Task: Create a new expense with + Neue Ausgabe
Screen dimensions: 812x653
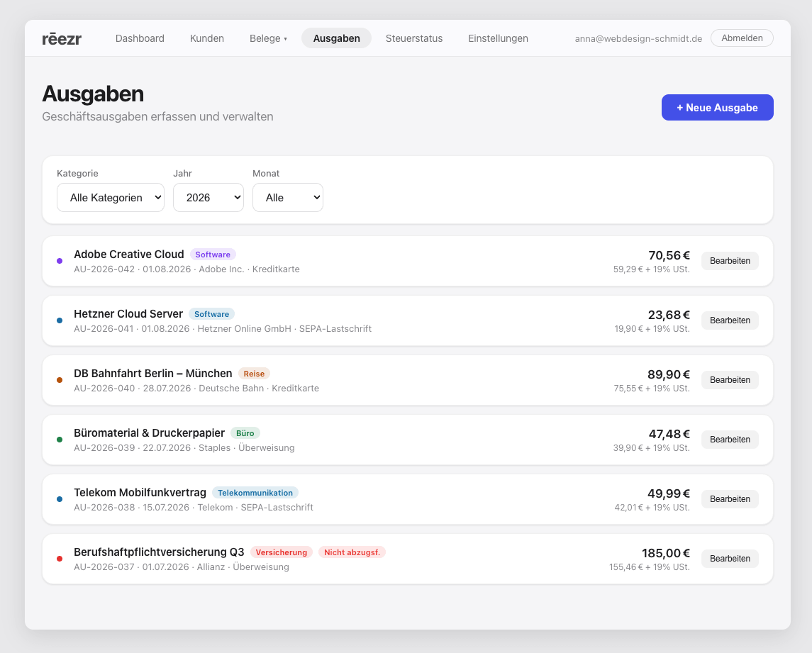Action: [x=717, y=108]
